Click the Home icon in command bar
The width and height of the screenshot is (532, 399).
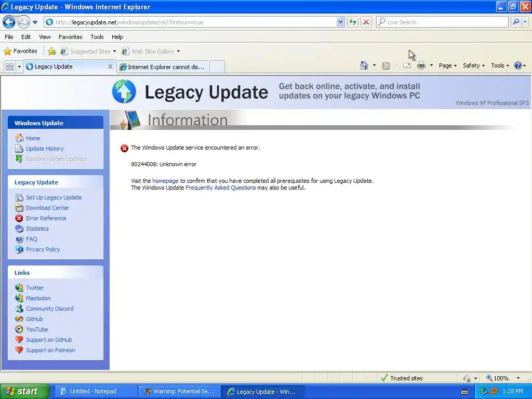(364, 65)
